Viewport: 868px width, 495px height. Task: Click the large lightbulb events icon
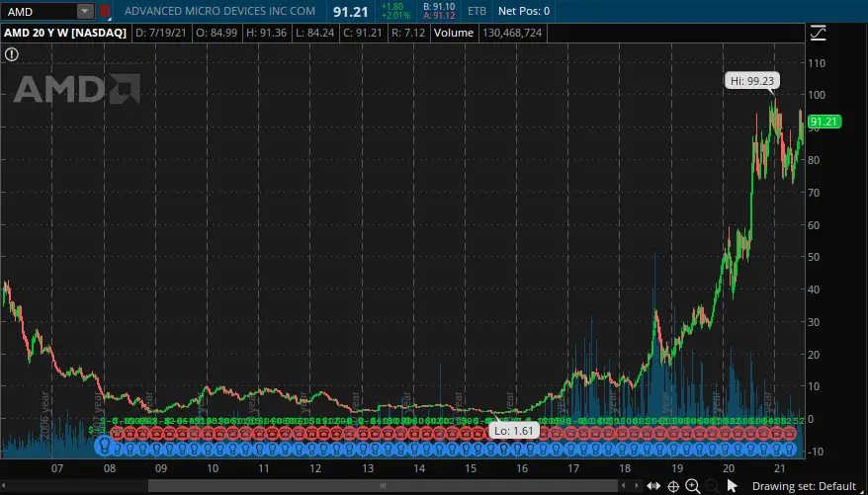[x=104, y=446]
